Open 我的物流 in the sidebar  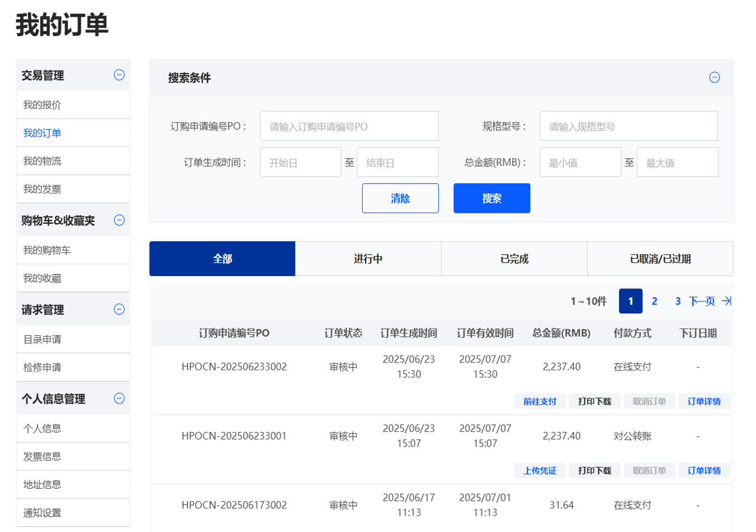click(42, 161)
